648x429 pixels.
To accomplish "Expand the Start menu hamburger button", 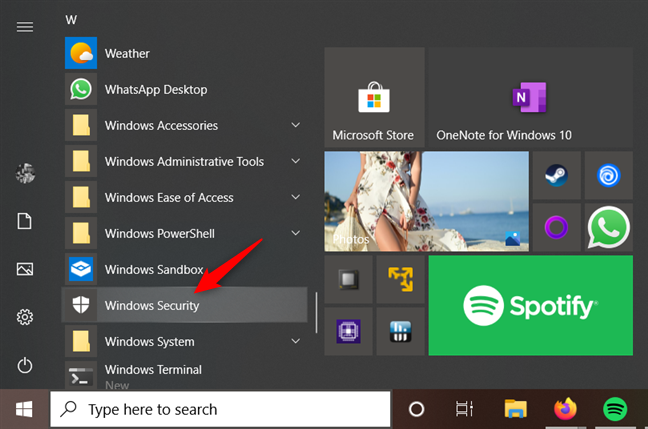I will pyautogui.click(x=25, y=26).
